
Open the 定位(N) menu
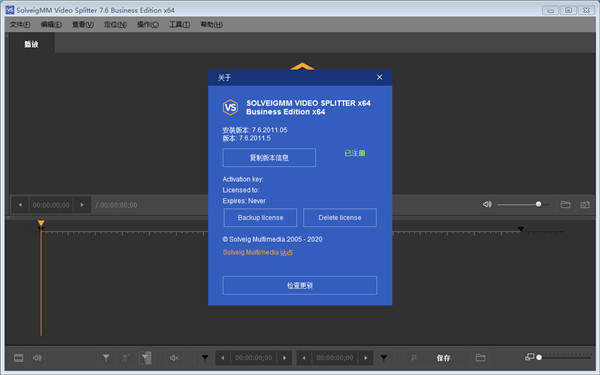[115, 24]
